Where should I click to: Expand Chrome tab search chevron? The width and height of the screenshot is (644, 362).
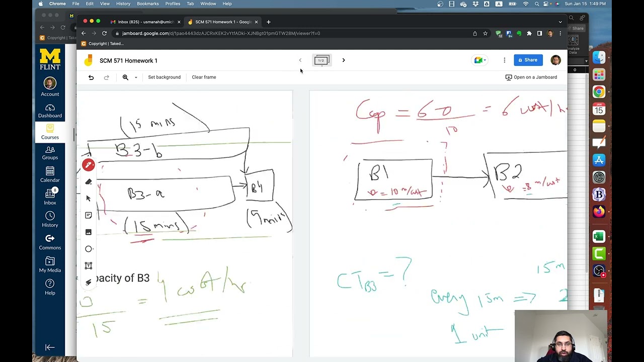click(x=560, y=22)
